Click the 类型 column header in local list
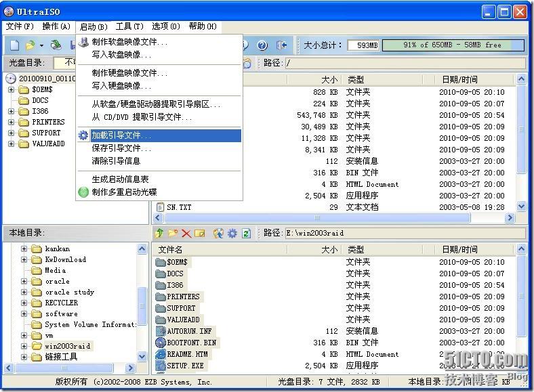The image size is (534, 392). coord(383,250)
